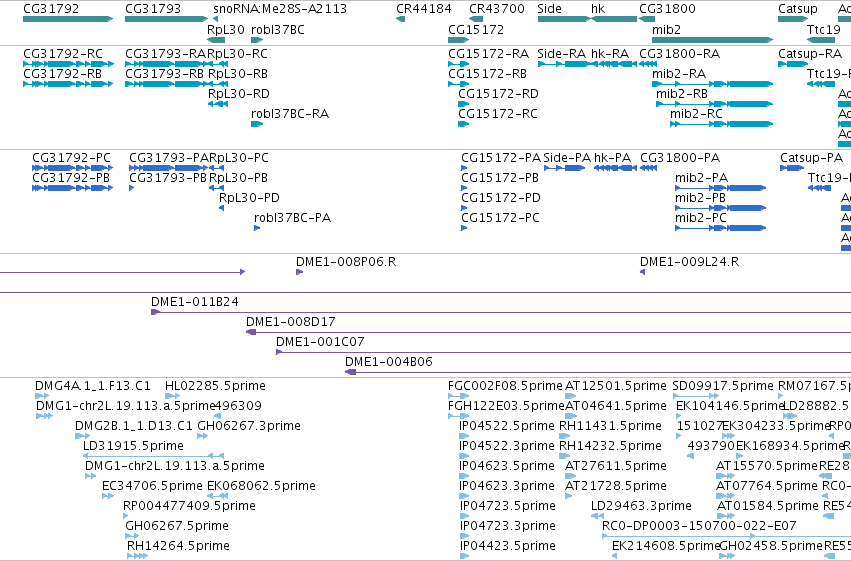This screenshot has width=851, height=561.
Task: Click the mib2 gene bar
Action: (713, 40)
